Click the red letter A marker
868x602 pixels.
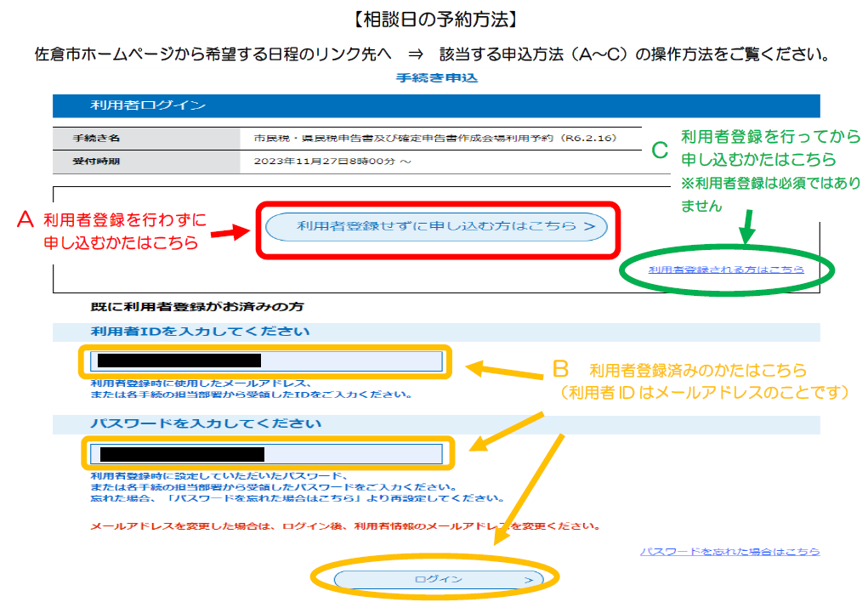click(x=26, y=220)
